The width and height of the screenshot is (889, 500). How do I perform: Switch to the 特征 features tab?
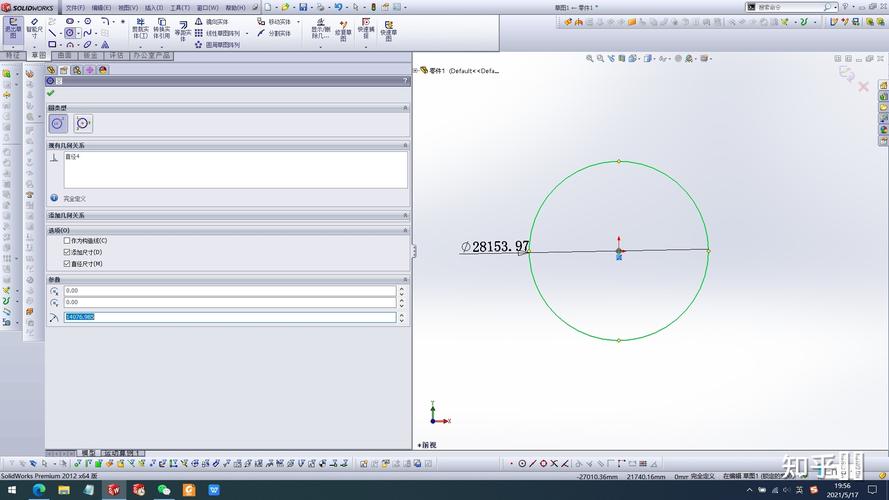(x=13, y=56)
